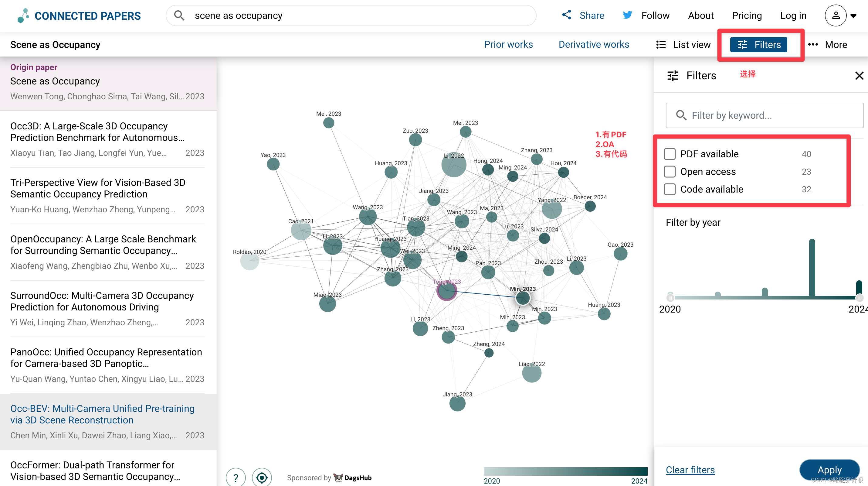The height and width of the screenshot is (486, 868).
Task: Check the Open access filter
Action: (x=670, y=172)
